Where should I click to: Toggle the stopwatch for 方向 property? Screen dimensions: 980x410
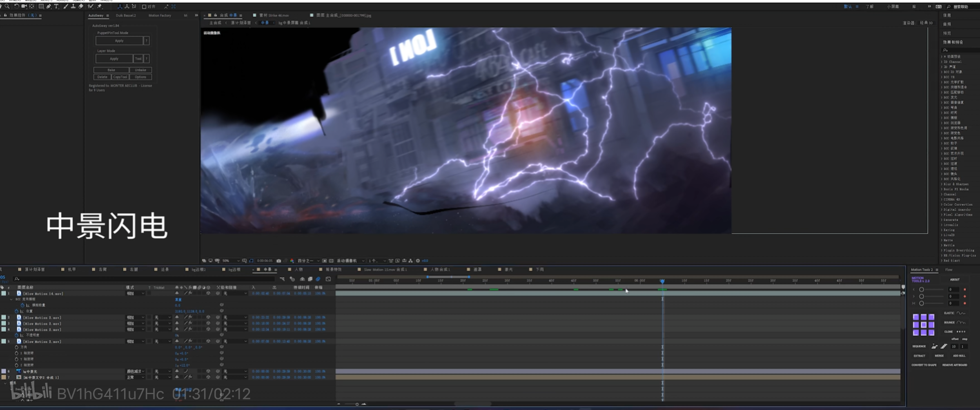coord(17,347)
